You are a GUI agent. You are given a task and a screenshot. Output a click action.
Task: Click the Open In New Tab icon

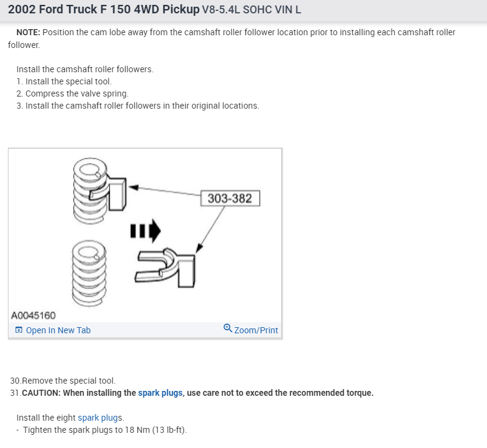pyautogui.click(x=19, y=330)
